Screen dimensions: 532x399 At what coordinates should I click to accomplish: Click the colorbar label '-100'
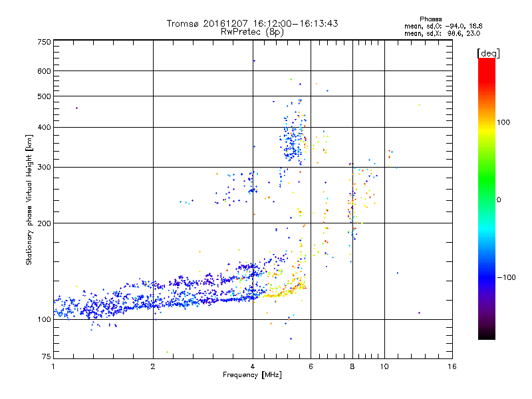506,277
